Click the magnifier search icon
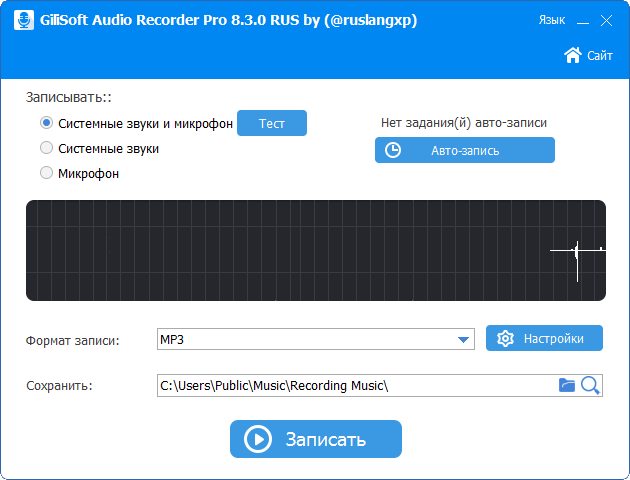Viewport: 630px width, 480px height. tap(590, 385)
